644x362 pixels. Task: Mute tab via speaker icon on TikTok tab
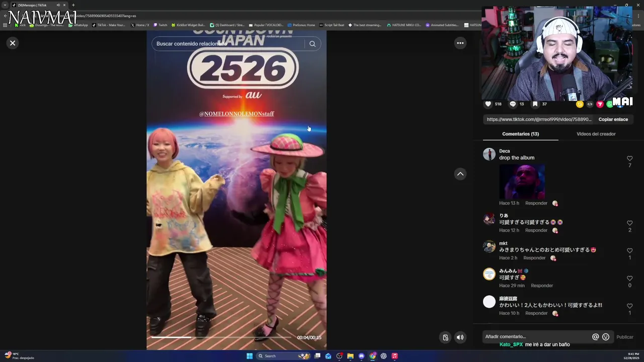tap(58, 5)
